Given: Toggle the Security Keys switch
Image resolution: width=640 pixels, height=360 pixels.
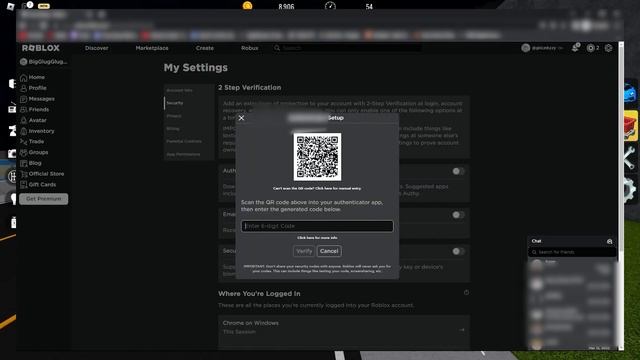Looking at the screenshot, I should (458, 251).
